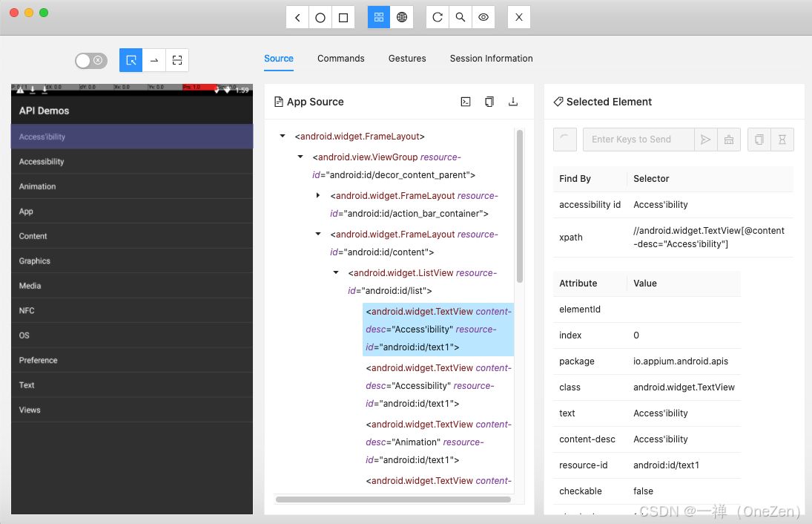Tap Text in the device list
The height and width of the screenshot is (524, 812).
pos(132,385)
